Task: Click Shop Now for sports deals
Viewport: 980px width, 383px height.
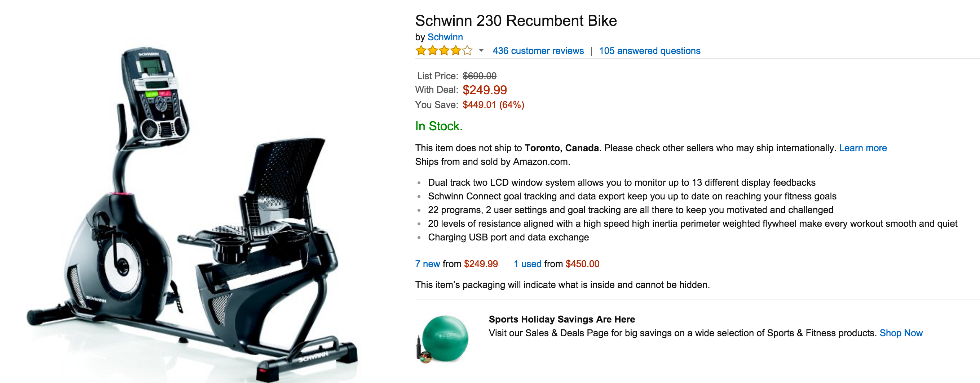Action: 900,333
